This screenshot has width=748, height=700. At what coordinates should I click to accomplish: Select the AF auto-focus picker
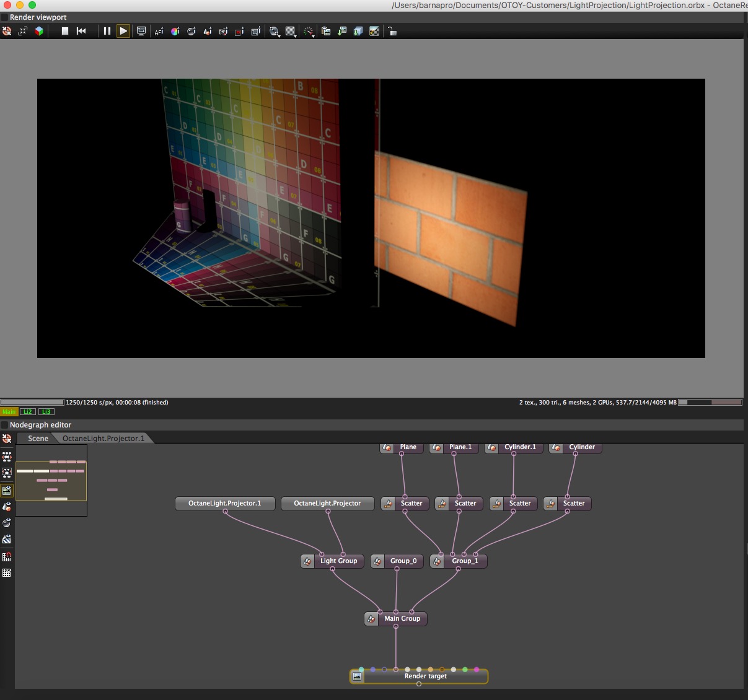tap(159, 31)
